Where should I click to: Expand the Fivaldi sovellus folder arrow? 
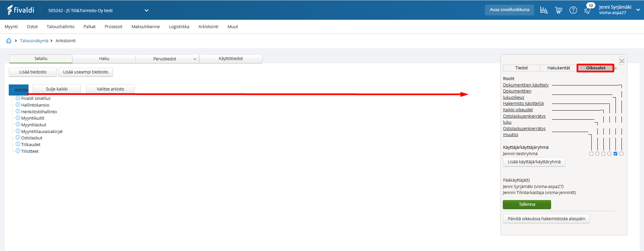point(18,98)
